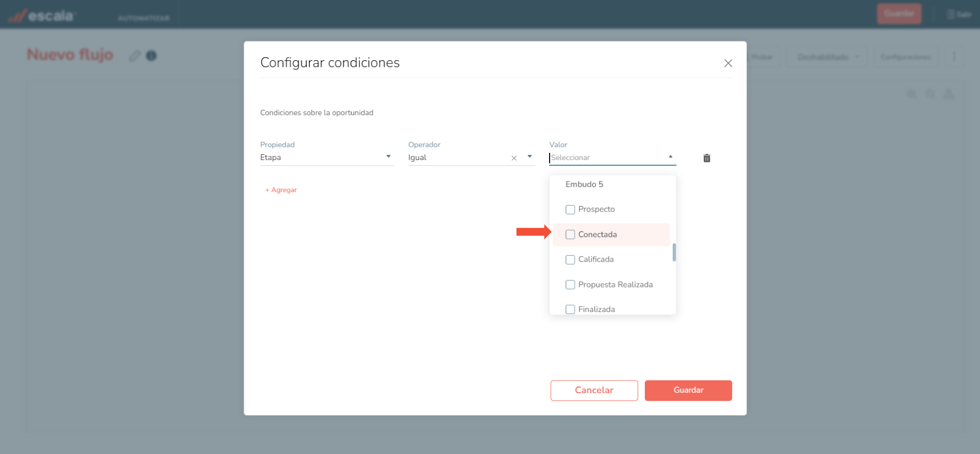The width and height of the screenshot is (980, 454).
Task: Check the Conectada stage checkbox
Action: click(x=570, y=235)
